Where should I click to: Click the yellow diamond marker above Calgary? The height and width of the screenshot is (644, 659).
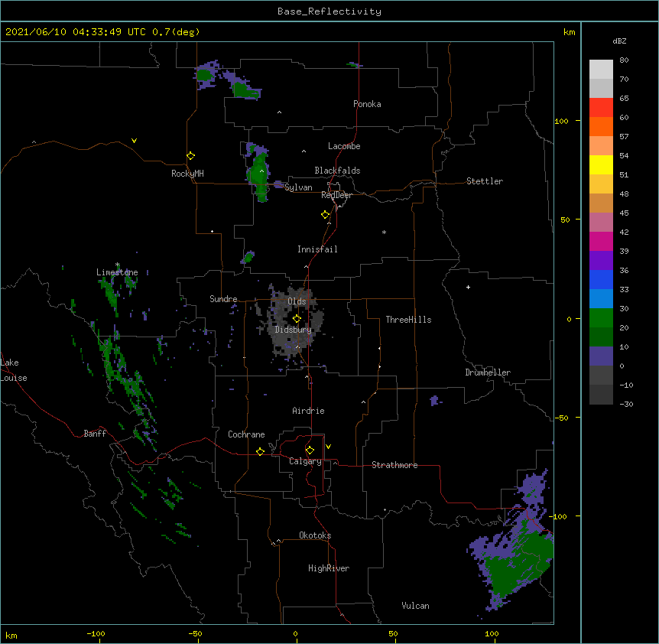pos(310,450)
